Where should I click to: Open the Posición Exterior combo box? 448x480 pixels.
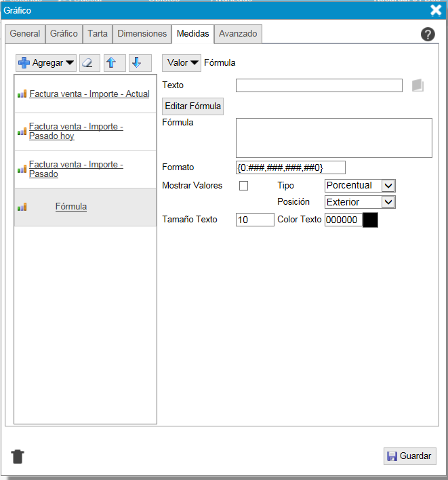point(388,202)
